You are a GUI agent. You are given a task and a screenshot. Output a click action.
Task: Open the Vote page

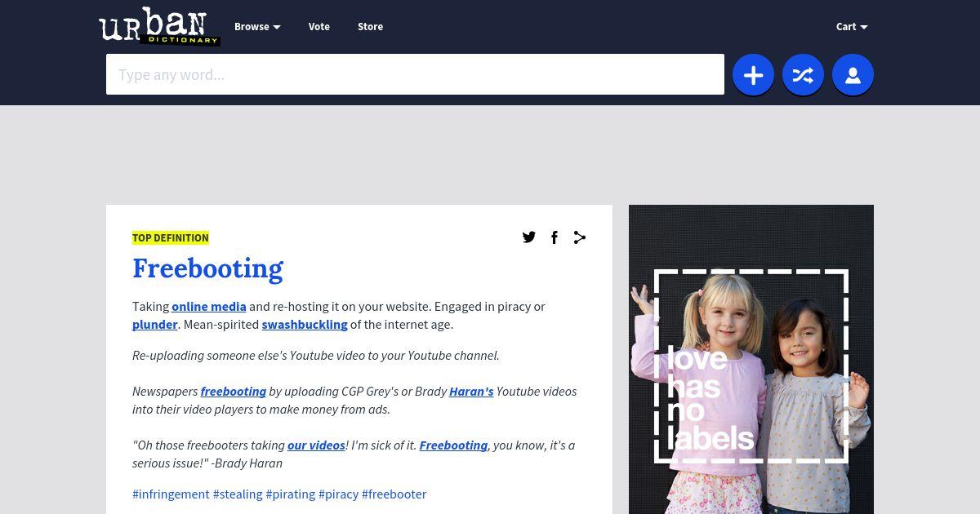[x=319, y=26]
